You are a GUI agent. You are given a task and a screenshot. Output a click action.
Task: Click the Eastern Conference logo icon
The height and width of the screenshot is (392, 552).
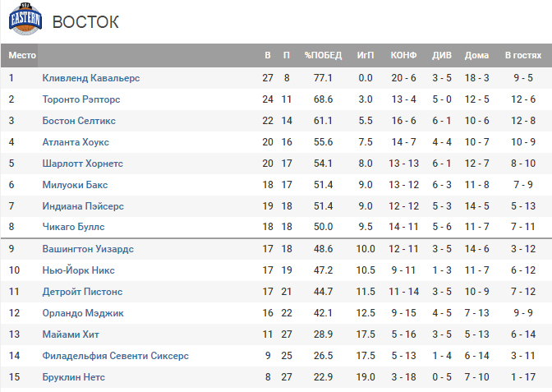pyautogui.click(x=25, y=20)
